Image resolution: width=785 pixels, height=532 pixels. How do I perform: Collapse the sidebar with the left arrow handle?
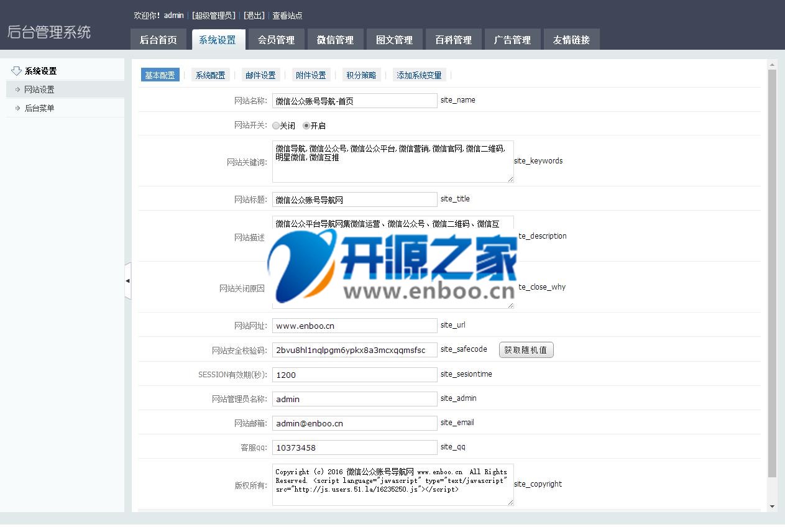pos(128,281)
